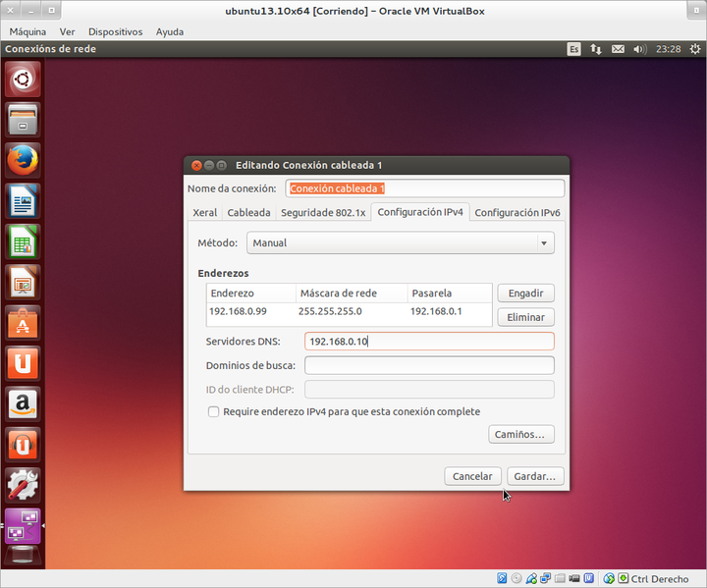The width and height of the screenshot is (707, 588).
Task: Click the Pasarela column header
Action: 450,294
